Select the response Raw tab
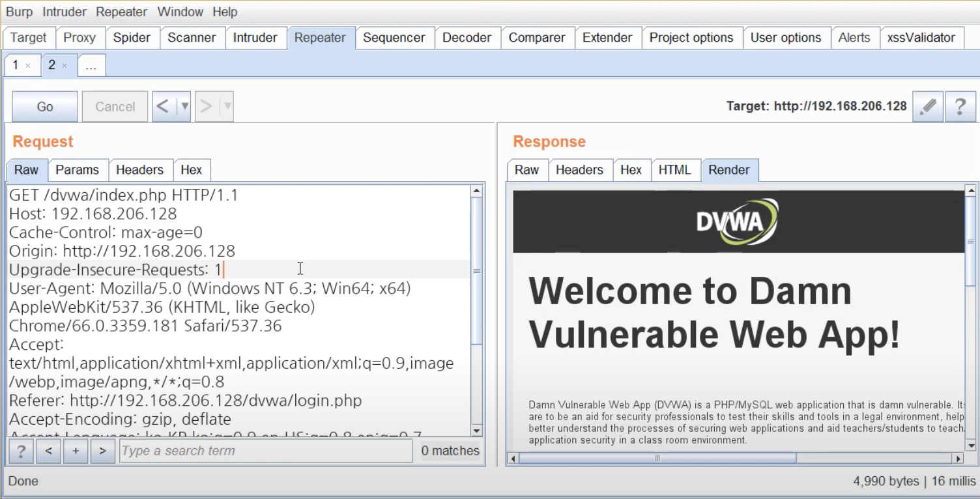This screenshot has width=980, height=499. pos(526,170)
